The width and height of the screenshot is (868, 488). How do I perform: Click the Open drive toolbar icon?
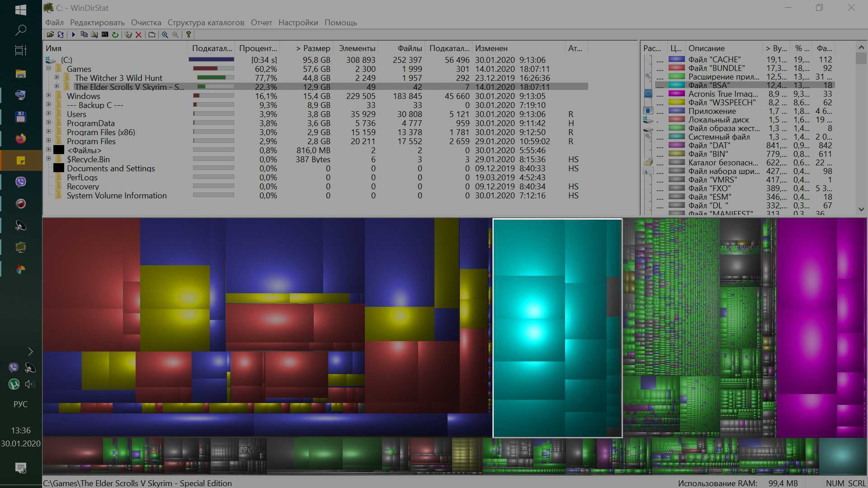(x=50, y=34)
